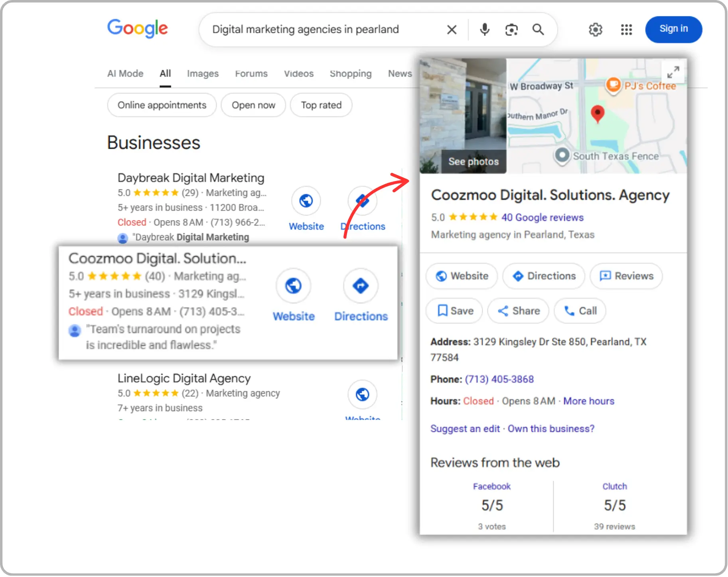Switch to the Images tab

pyautogui.click(x=203, y=74)
